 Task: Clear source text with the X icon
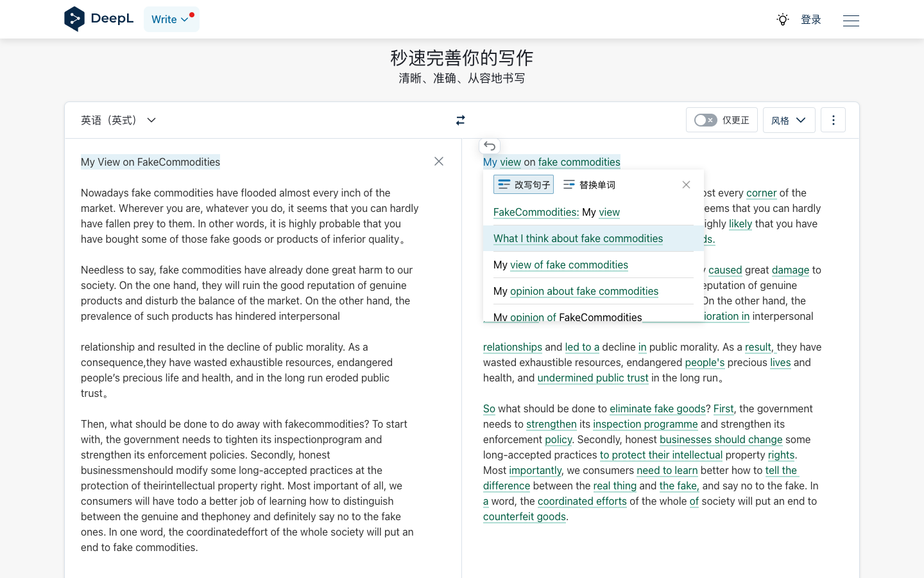439,161
